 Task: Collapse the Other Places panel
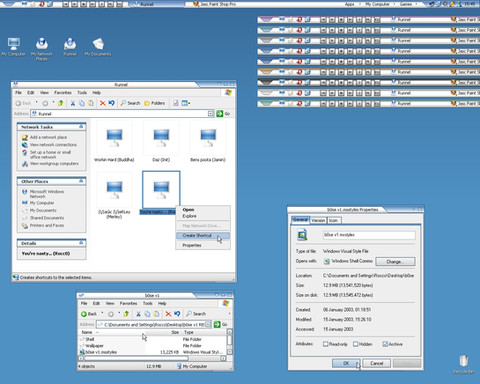click(81, 181)
